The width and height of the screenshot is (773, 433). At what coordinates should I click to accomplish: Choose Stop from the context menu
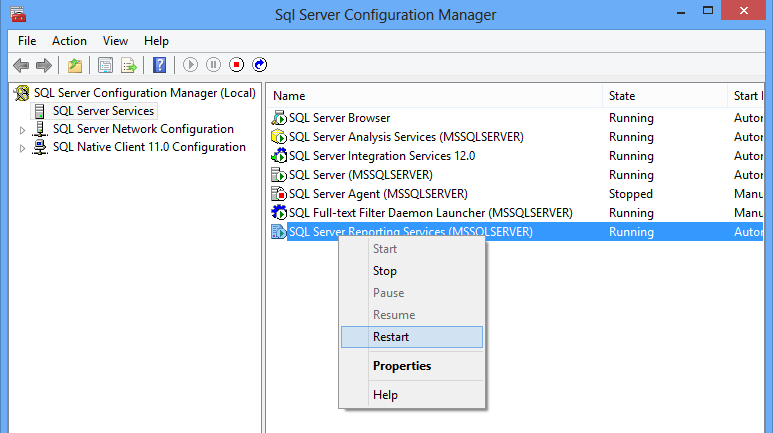click(412, 271)
